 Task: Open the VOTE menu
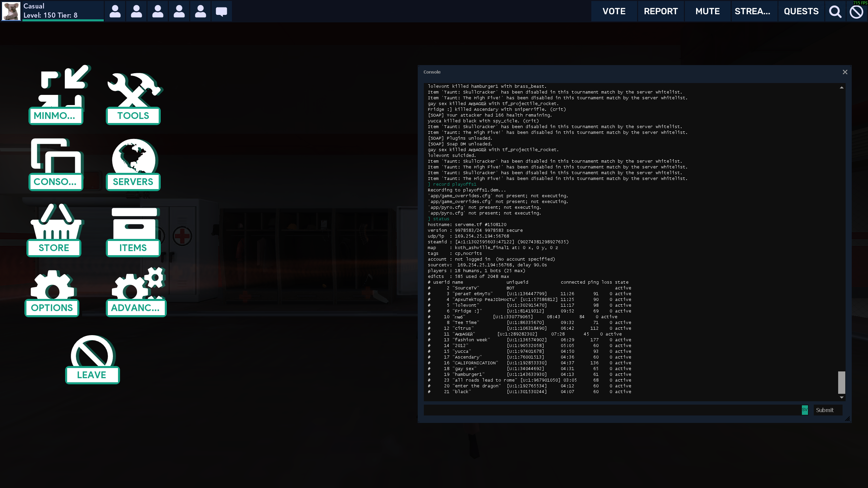(x=614, y=12)
